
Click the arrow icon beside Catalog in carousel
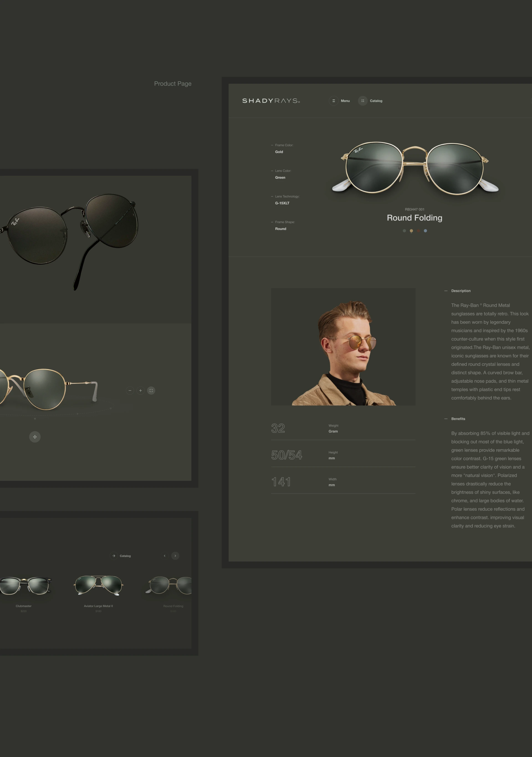[x=114, y=556]
